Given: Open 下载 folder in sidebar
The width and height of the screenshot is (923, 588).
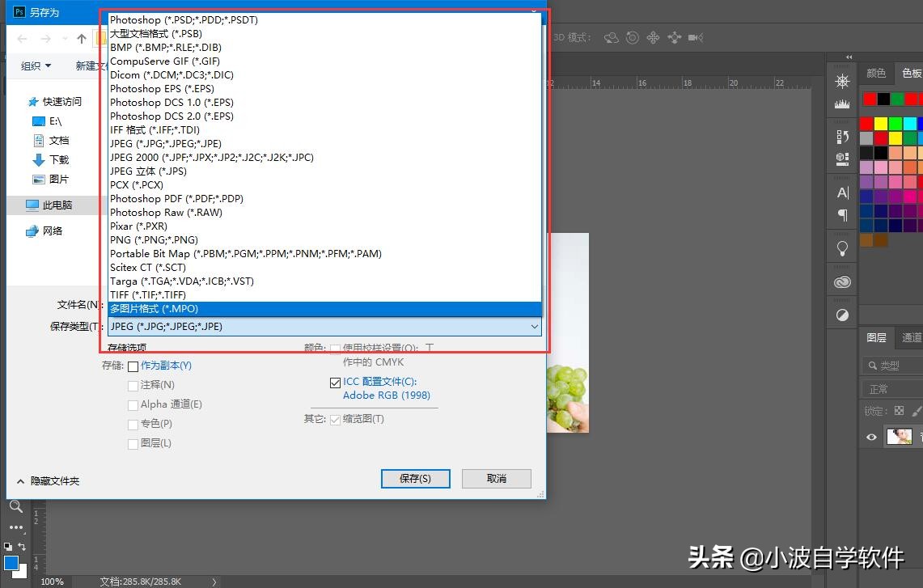Looking at the screenshot, I should click(x=51, y=159).
